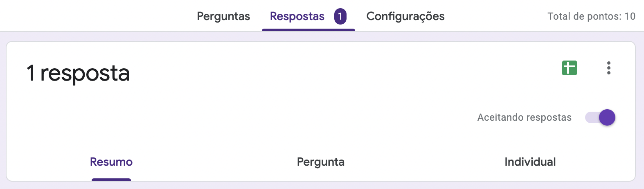Click the number 10 in the points total
This screenshot has height=189, width=644.
tap(630, 16)
